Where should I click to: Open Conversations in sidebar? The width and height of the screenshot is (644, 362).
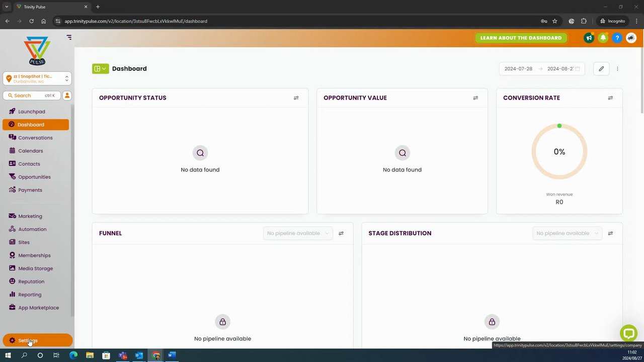(36, 138)
